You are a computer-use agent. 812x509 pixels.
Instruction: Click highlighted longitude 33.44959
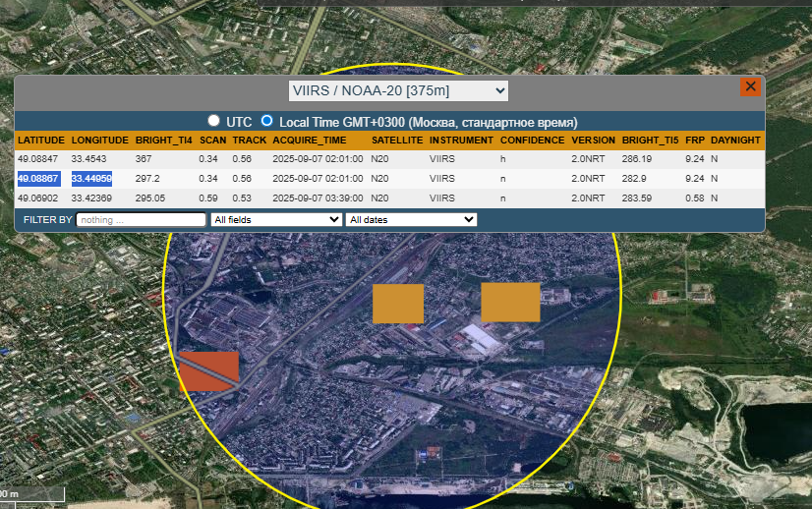click(x=91, y=179)
